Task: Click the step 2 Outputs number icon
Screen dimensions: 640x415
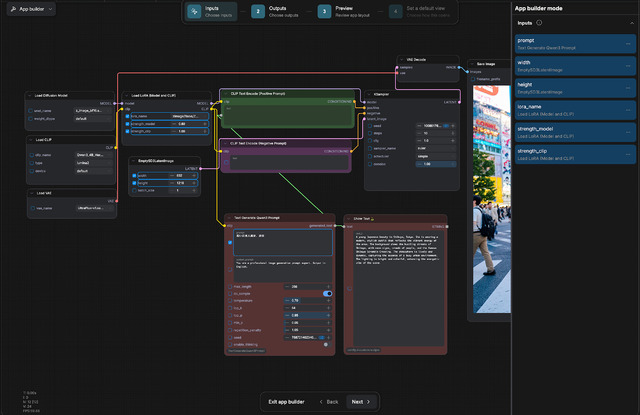Action: tap(258, 12)
